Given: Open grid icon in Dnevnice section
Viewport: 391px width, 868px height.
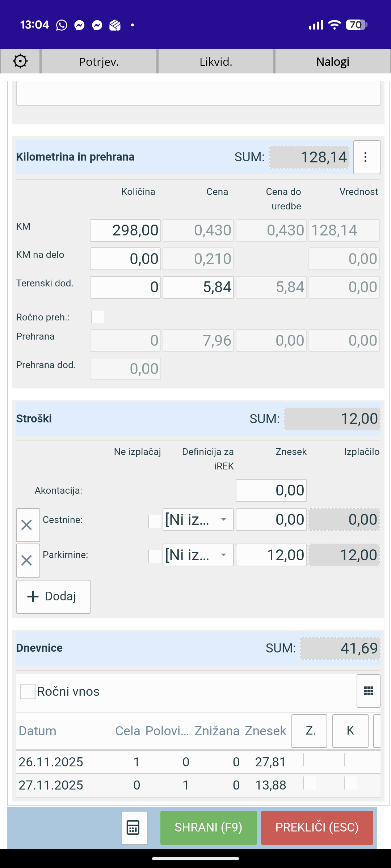Looking at the screenshot, I should [368, 691].
